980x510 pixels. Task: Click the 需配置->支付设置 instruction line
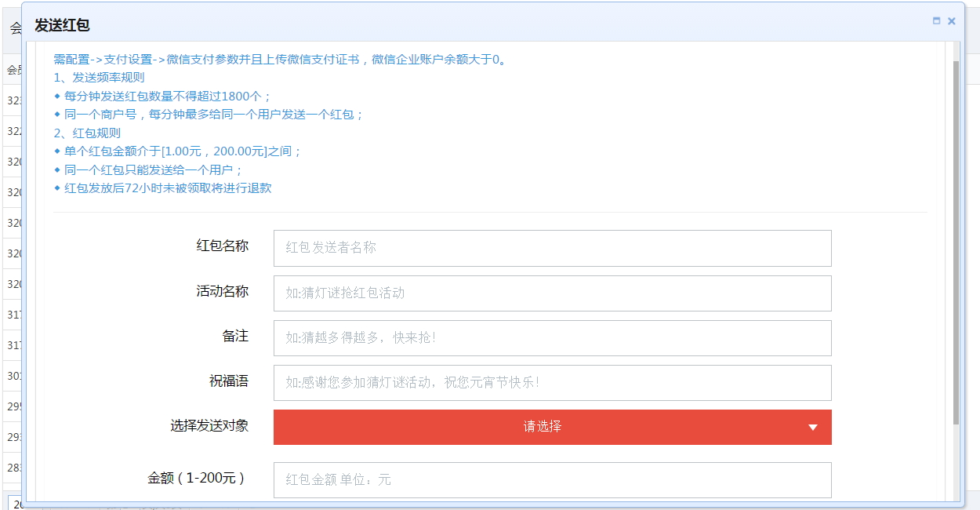tap(281, 60)
